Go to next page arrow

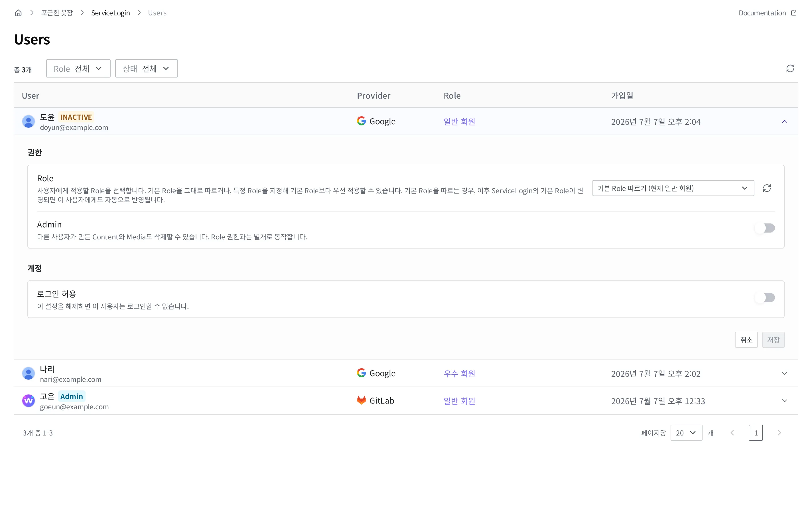tap(779, 432)
